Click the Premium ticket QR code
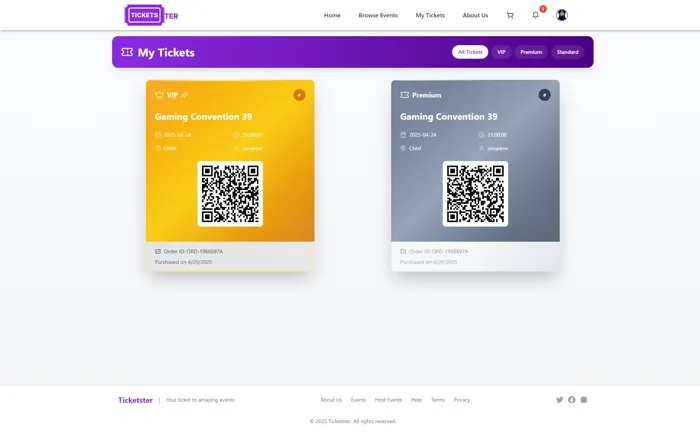The image size is (700, 434). 475,194
